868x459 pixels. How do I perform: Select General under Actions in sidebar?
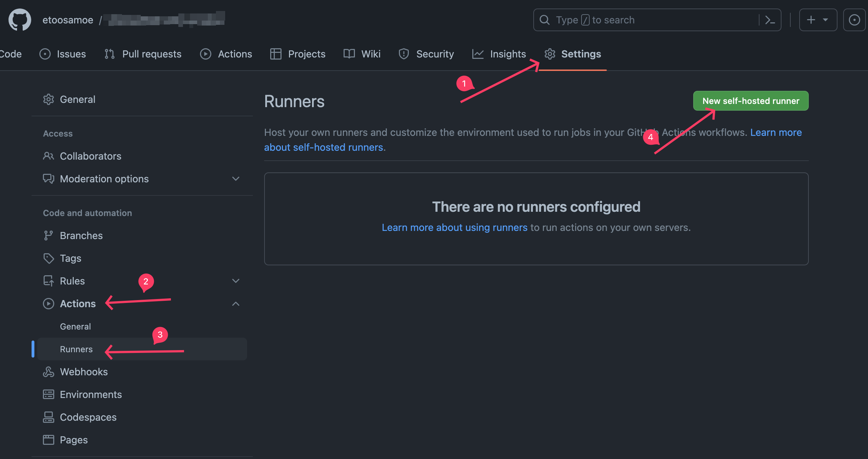tap(76, 326)
